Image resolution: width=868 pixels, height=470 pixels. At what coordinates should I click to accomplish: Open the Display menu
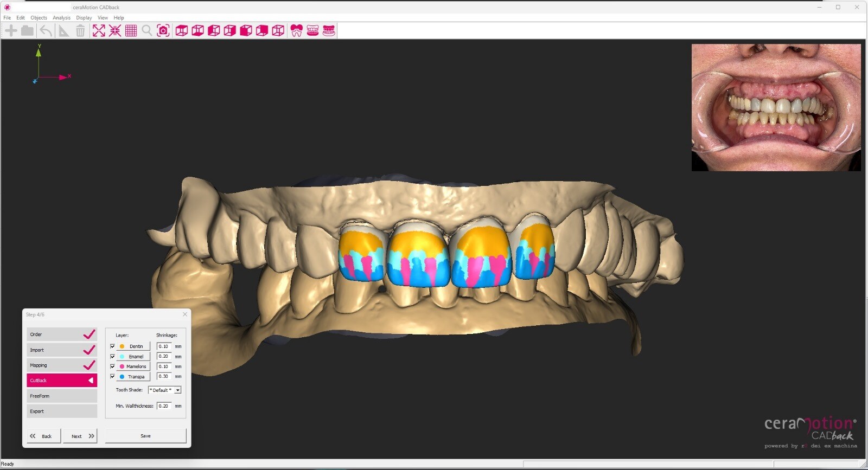click(84, 18)
